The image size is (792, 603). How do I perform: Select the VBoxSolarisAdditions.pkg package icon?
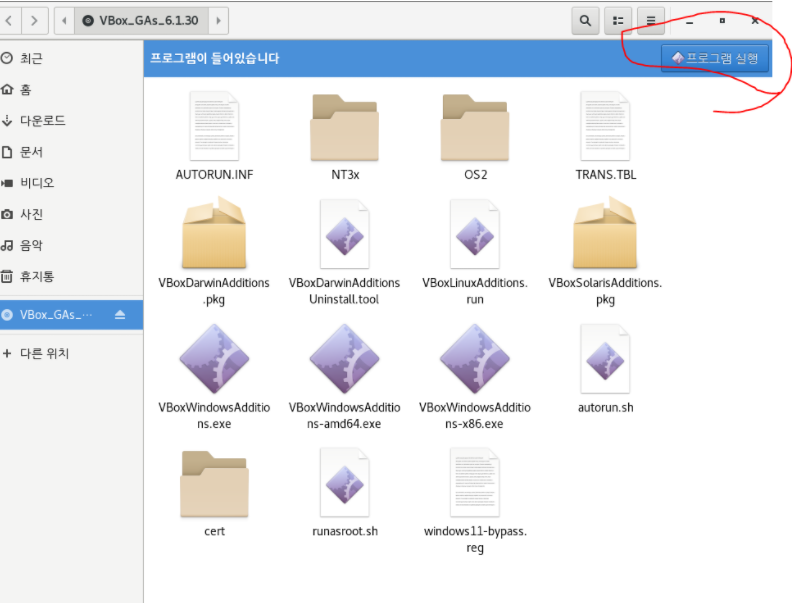click(605, 233)
